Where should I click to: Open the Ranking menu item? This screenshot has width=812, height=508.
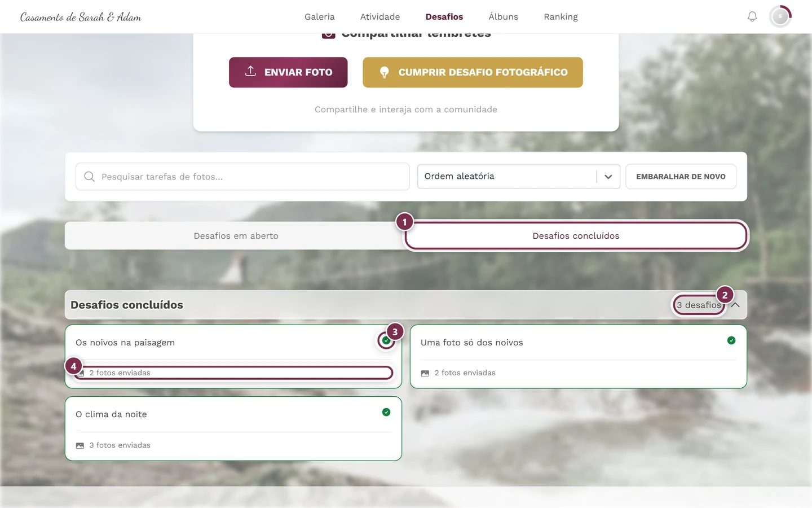point(561,17)
